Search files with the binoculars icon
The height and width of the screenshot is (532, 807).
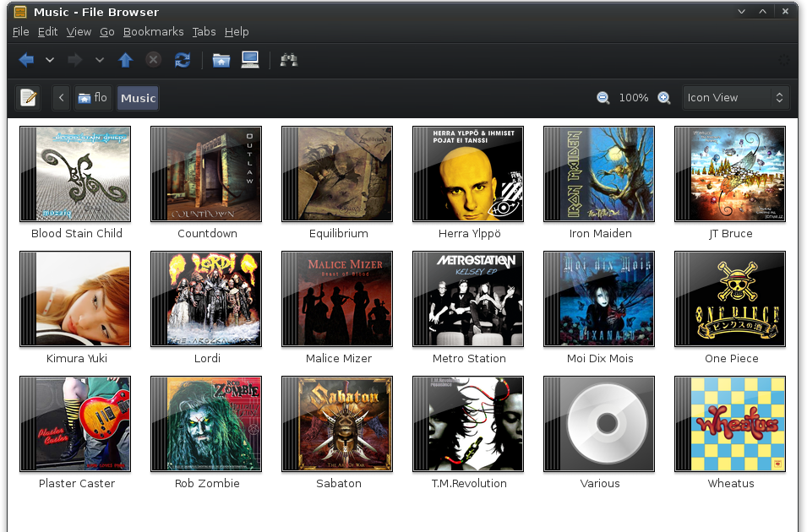289,60
